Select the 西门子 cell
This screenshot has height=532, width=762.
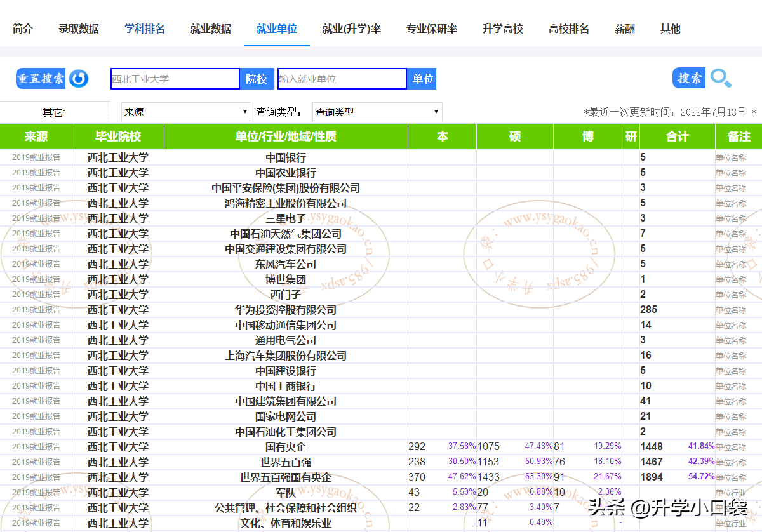click(286, 295)
